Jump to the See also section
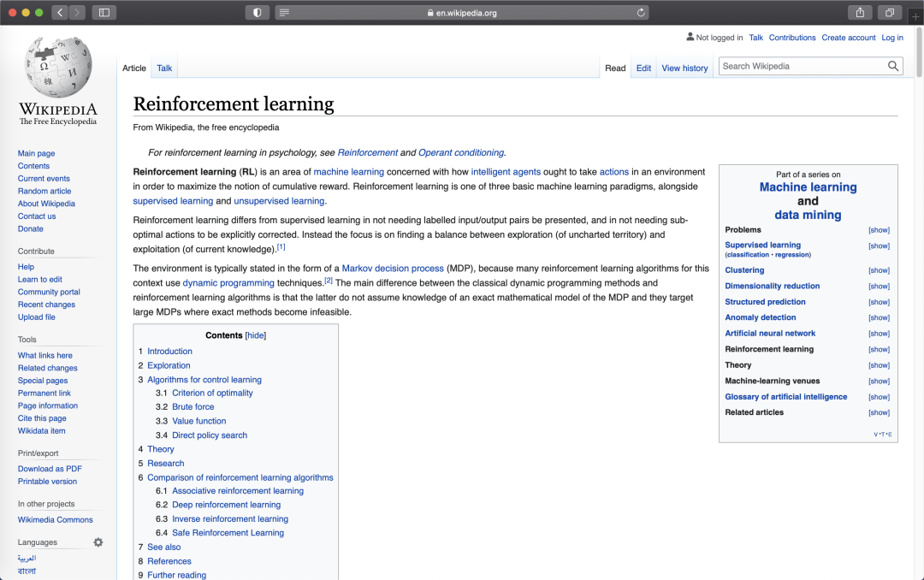Viewport: 924px width, 580px height. pyautogui.click(x=163, y=547)
